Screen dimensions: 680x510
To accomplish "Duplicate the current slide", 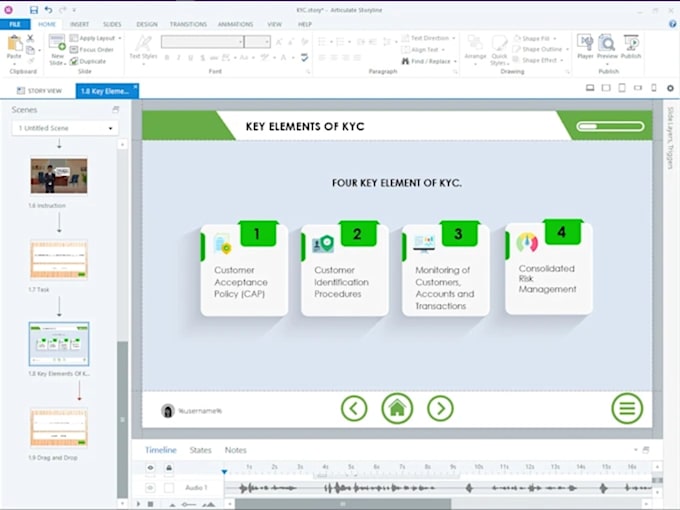I will [88, 61].
